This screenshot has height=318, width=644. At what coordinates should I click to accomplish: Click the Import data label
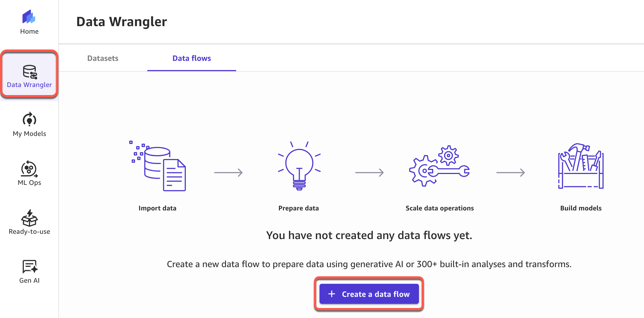pyautogui.click(x=158, y=208)
